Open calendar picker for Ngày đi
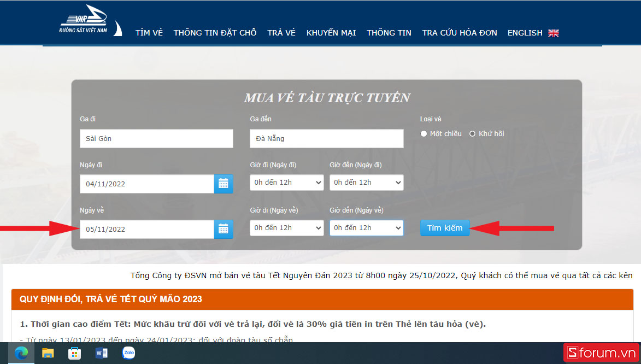This screenshot has height=364, width=641. 223,184
